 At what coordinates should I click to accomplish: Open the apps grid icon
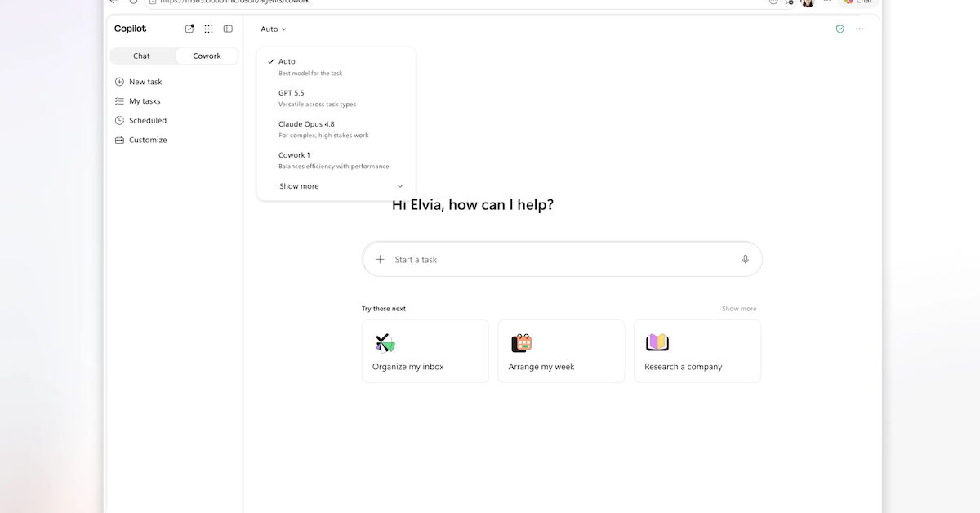pos(208,29)
